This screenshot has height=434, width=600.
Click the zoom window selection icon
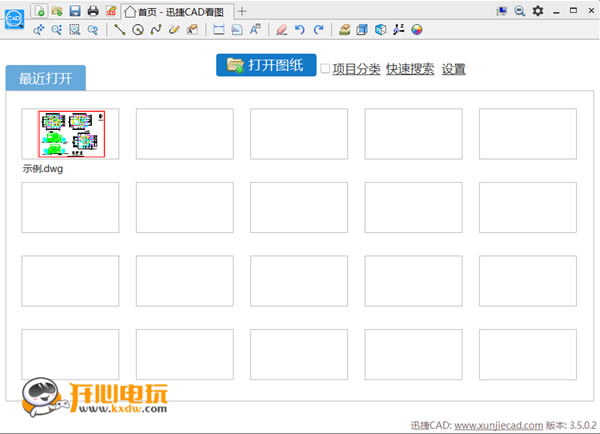coord(75,29)
